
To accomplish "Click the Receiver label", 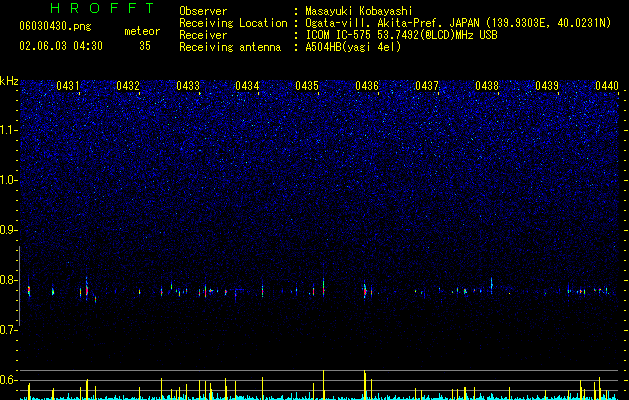I will 203,35.
